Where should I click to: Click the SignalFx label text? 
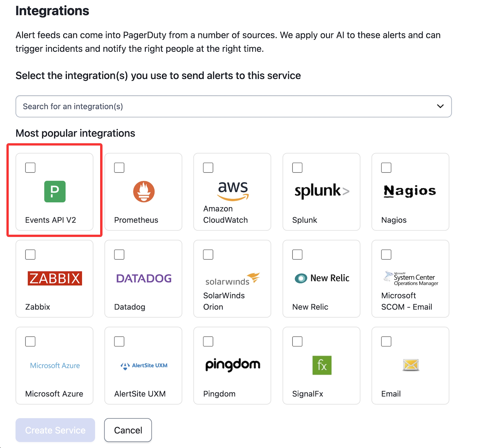pyautogui.click(x=308, y=394)
